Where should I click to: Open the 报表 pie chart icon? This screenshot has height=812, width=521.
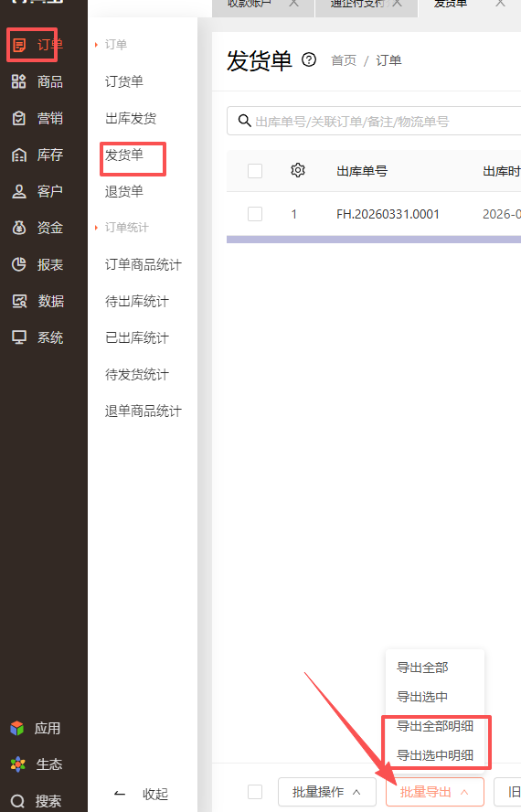[18, 264]
